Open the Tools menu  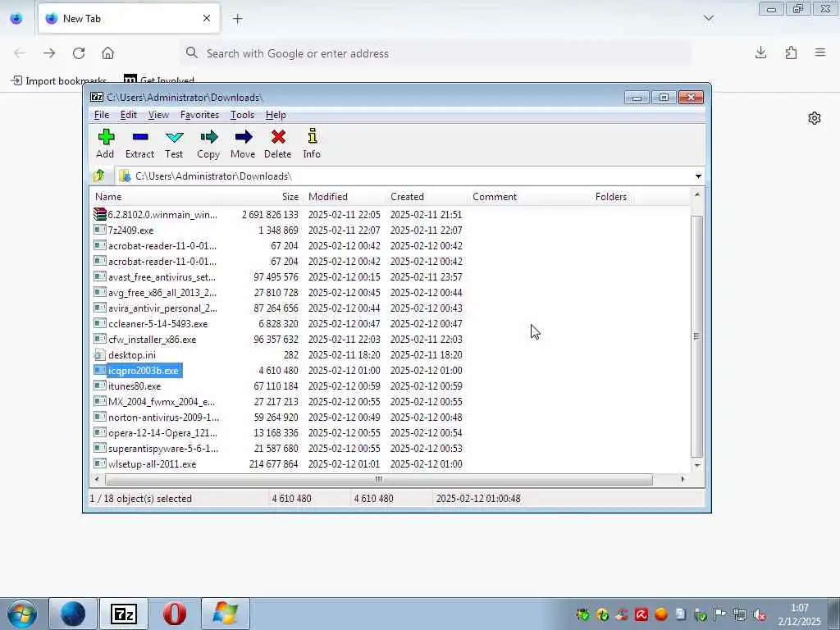pos(242,115)
